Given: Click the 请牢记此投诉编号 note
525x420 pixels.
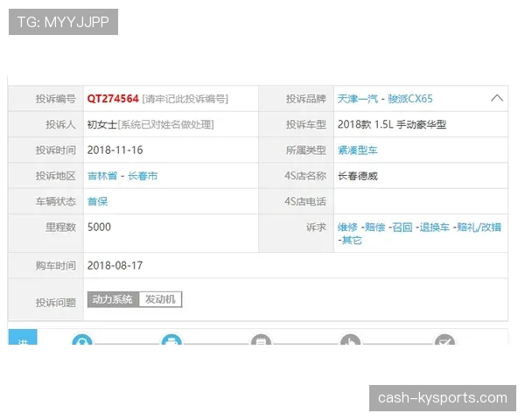Looking at the screenshot, I should click(185, 99).
